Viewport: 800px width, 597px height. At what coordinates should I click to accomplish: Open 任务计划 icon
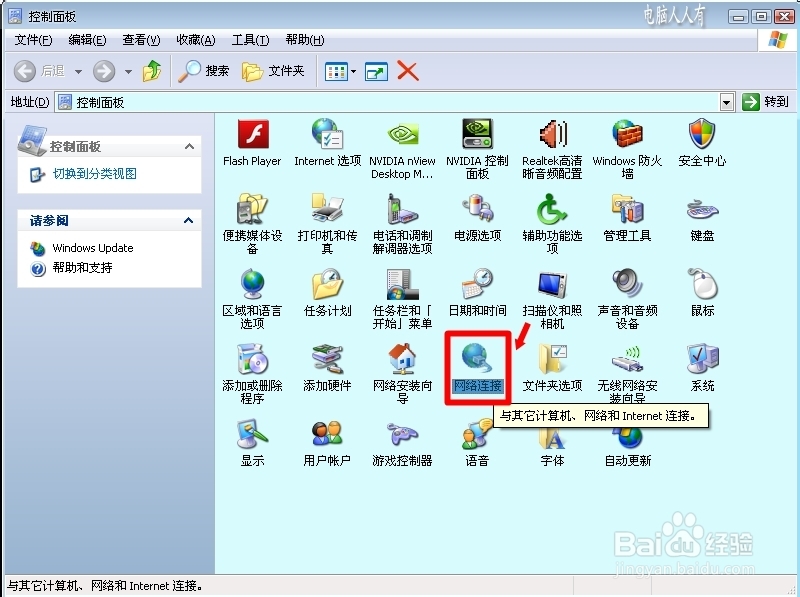click(x=327, y=284)
